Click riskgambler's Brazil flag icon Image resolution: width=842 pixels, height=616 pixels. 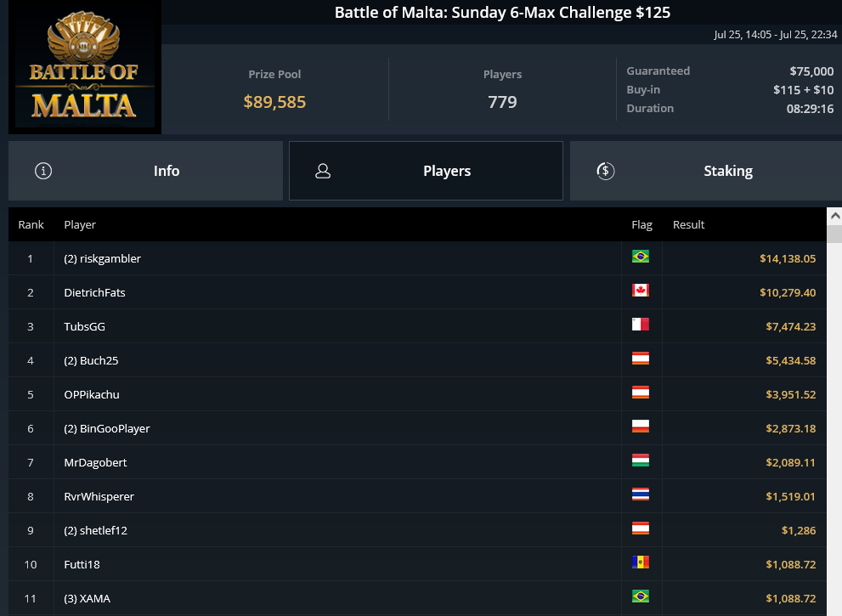640,257
